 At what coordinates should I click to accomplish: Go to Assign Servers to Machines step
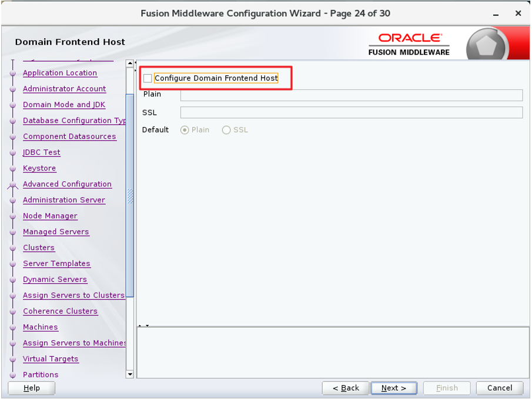74,343
